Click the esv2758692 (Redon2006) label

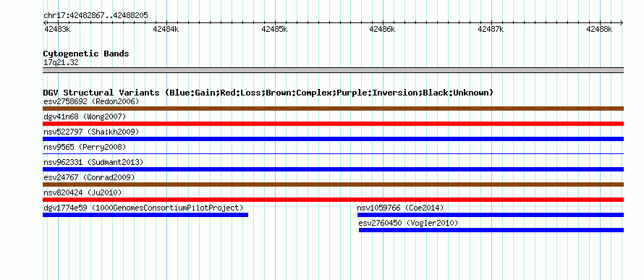(91, 101)
